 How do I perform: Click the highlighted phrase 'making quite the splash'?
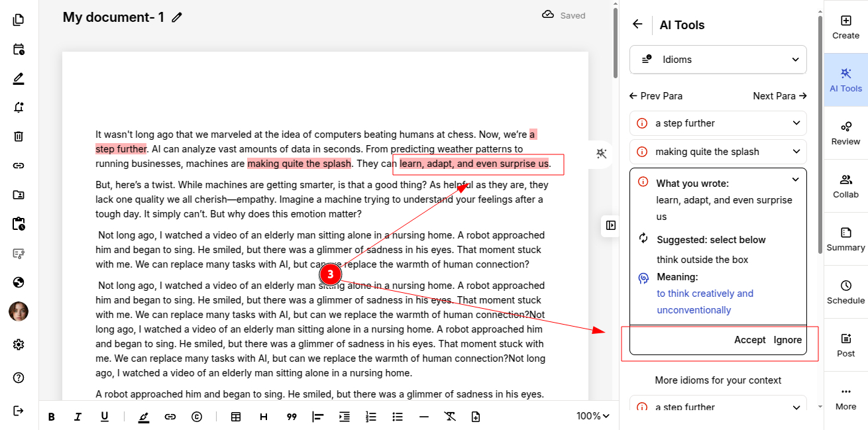click(x=299, y=164)
